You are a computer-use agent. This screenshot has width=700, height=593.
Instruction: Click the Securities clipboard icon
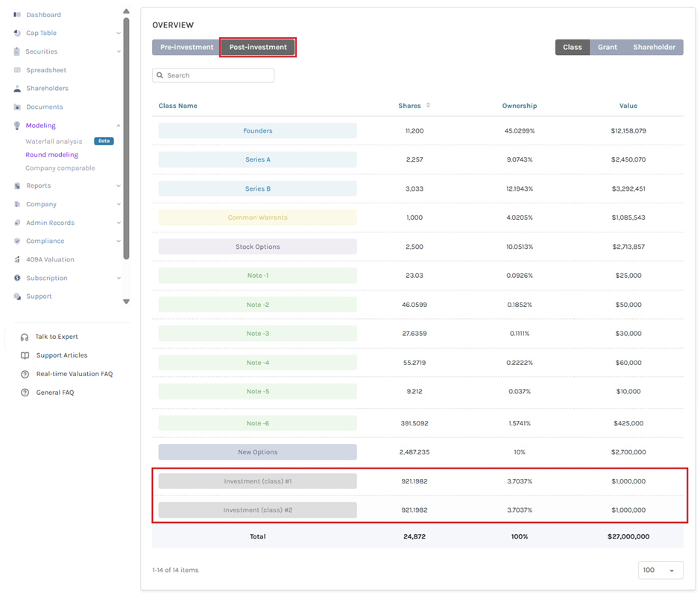(17, 51)
